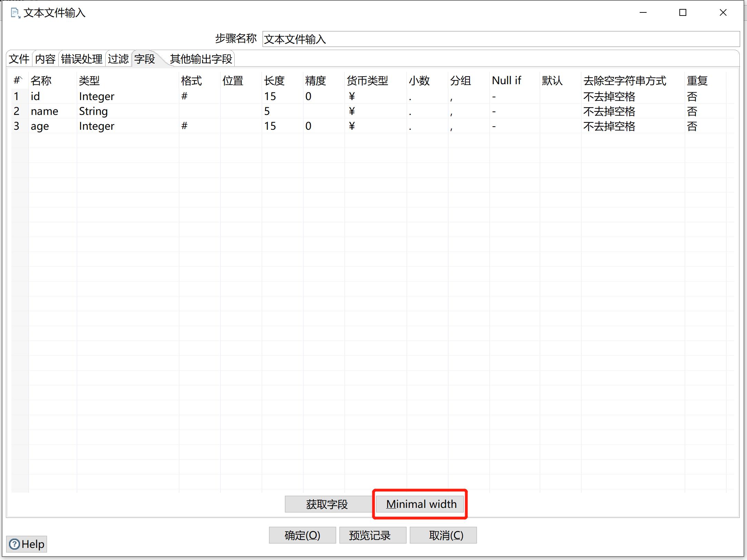Click 不去掉空格 trim cell in name row

[633, 111]
